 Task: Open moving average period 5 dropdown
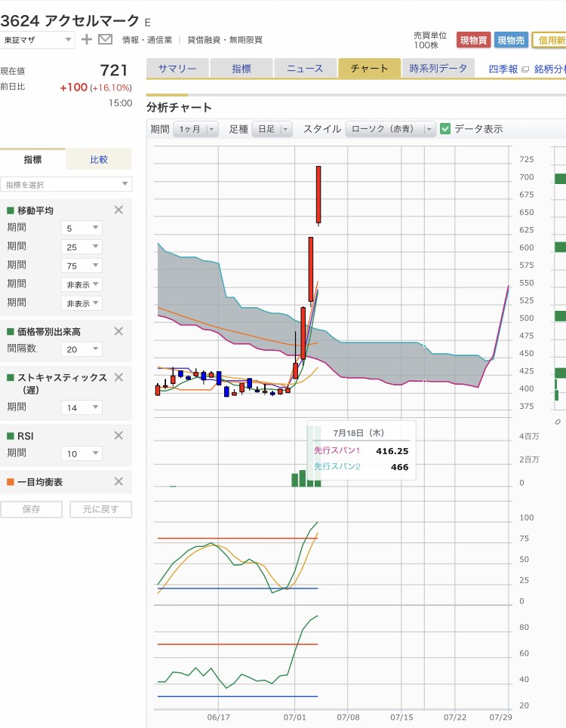82,228
